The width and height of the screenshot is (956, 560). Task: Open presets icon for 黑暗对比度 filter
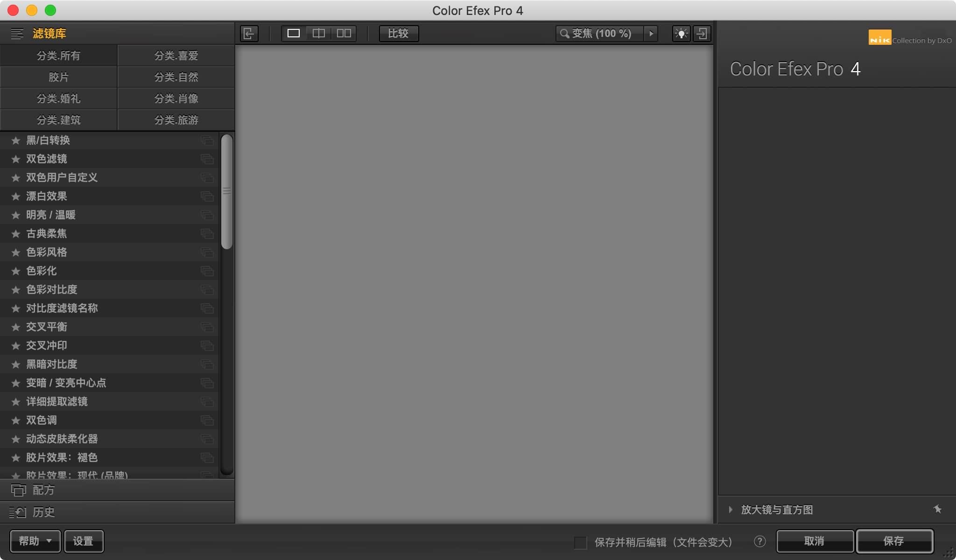pyautogui.click(x=207, y=364)
